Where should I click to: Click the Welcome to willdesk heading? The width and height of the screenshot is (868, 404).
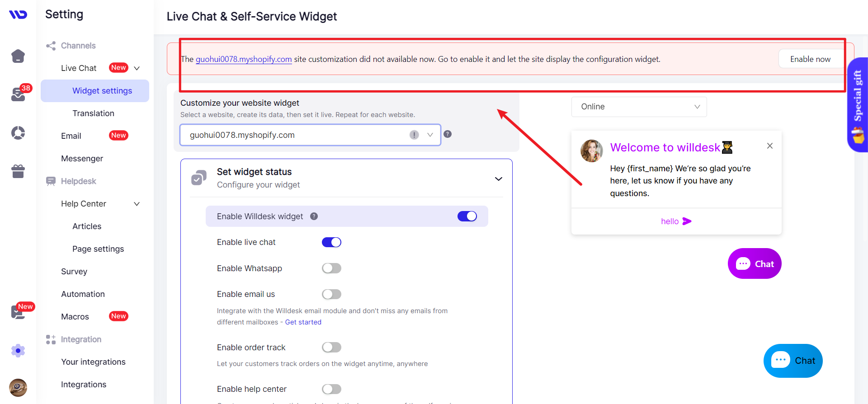tap(665, 147)
